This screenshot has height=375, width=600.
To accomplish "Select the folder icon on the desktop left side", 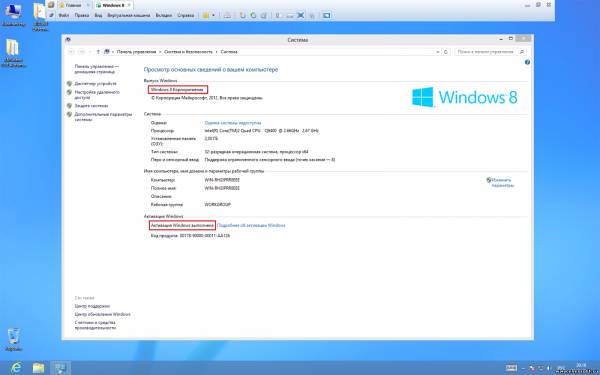I will coord(13,53).
